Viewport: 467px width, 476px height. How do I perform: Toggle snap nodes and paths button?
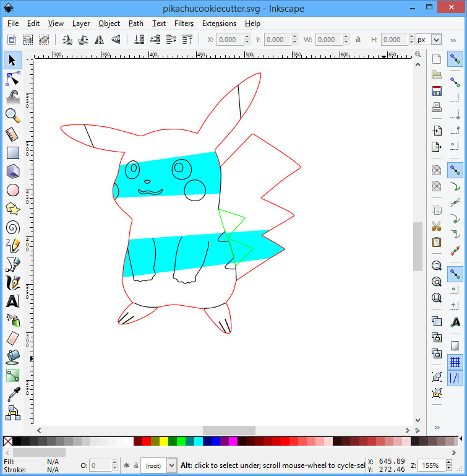[x=455, y=170]
